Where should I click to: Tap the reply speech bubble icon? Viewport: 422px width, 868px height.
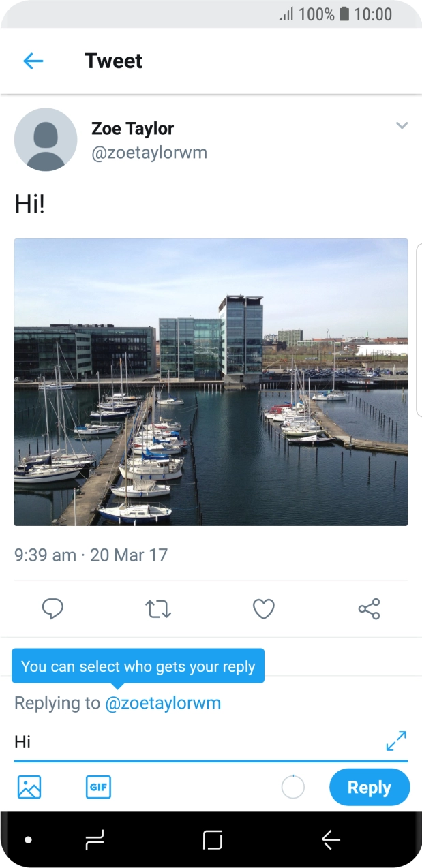(x=52, y=608)
